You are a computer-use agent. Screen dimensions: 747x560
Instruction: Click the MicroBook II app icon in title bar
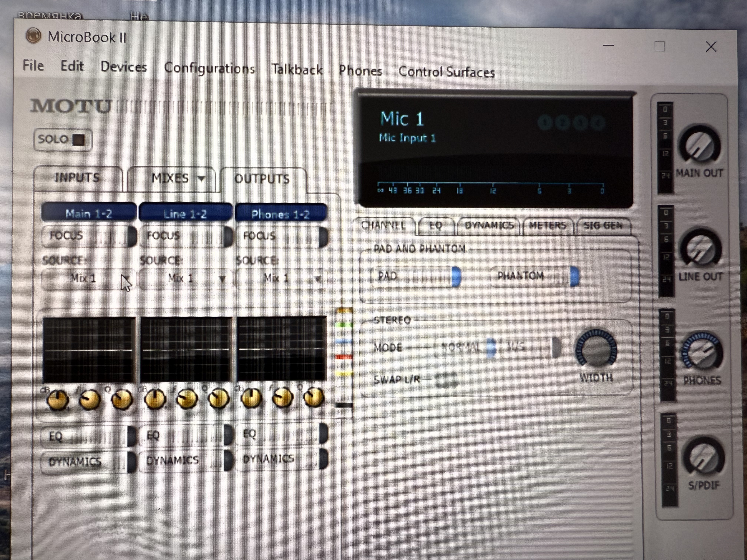33,36
